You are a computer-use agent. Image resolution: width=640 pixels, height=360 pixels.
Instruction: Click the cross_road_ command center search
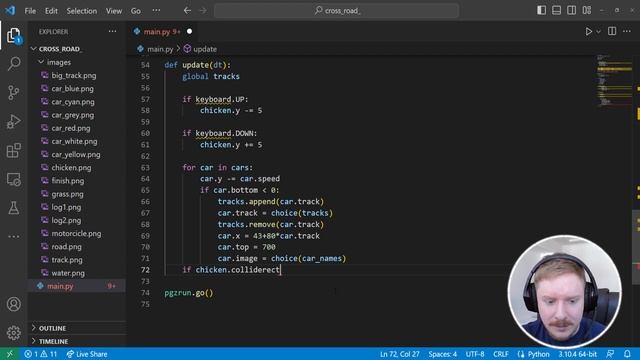337,11
